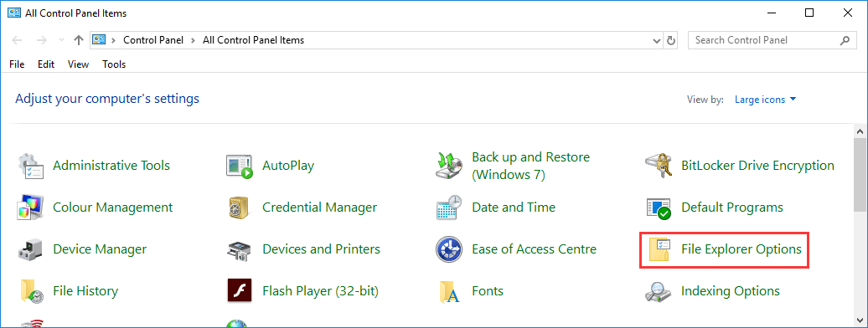
Task: Open the Edit menu
Action: (46, 64)
